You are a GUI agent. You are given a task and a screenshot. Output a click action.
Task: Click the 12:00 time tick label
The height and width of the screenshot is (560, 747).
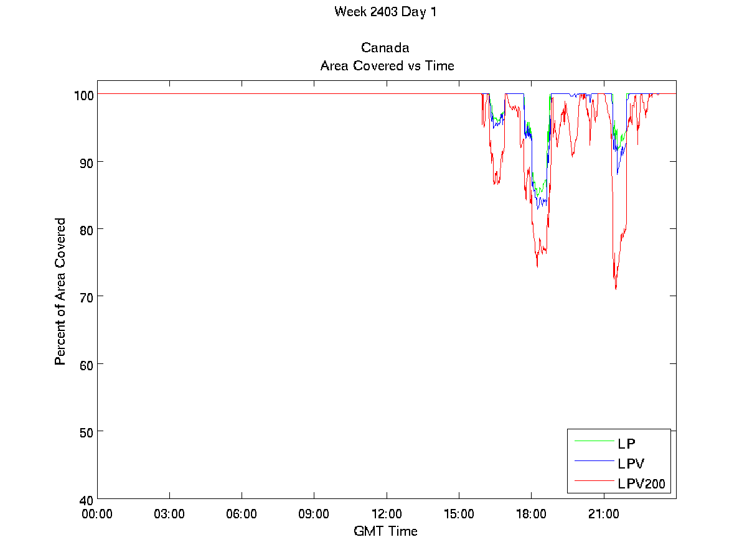pyautogui.click(x=387, y=515)
